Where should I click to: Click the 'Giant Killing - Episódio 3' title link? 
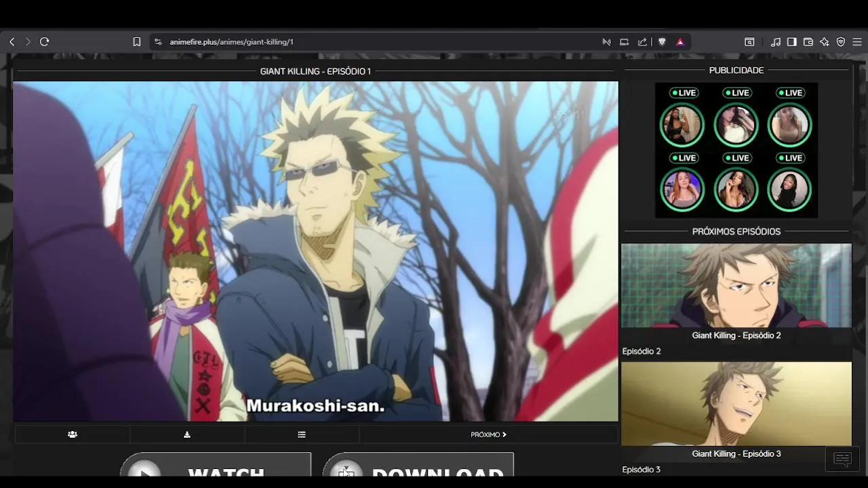(736, 454)
